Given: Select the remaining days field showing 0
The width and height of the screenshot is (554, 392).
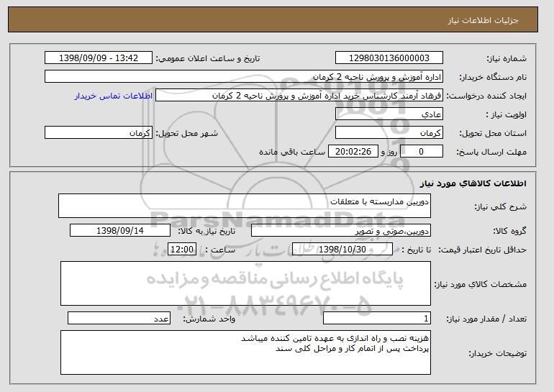Looking at the screenshot, I should [x=422, y=152].
